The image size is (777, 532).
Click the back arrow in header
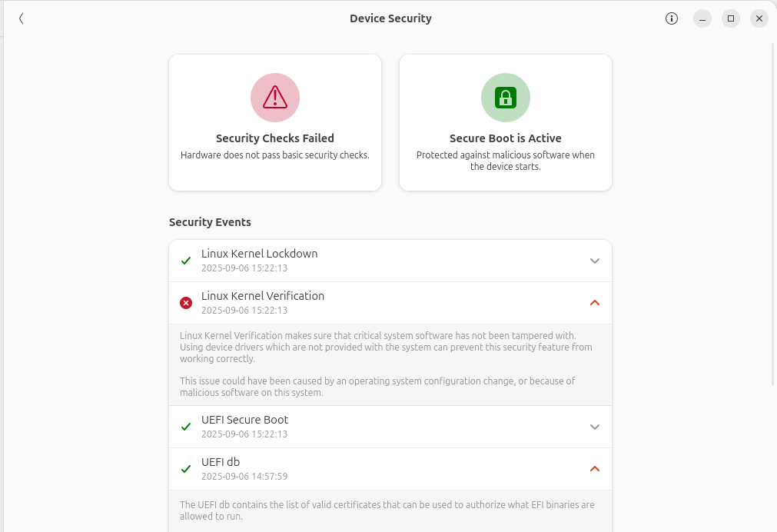[22, 18]
